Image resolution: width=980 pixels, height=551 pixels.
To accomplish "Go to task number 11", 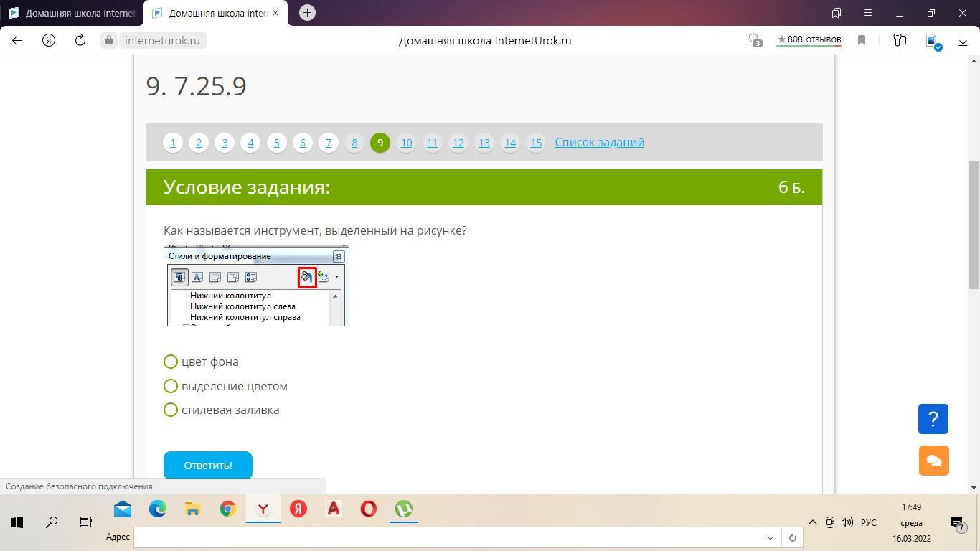I will (x=432, y=143).
